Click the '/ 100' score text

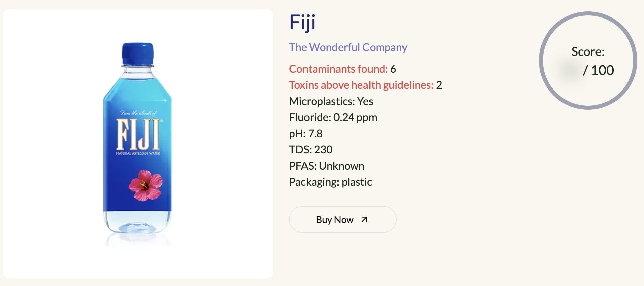[599, 70]
